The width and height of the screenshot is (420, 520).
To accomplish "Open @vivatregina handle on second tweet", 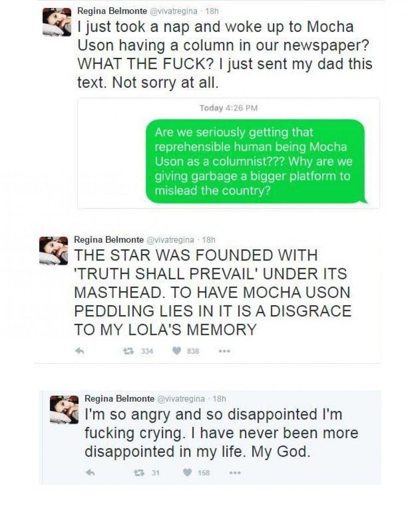I will pyautogui.click(x=170, y=240).
